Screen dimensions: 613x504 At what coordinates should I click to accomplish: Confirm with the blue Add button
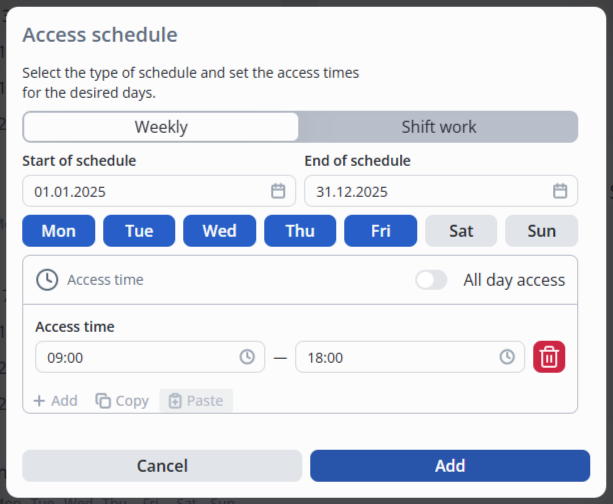click(449, 466)
